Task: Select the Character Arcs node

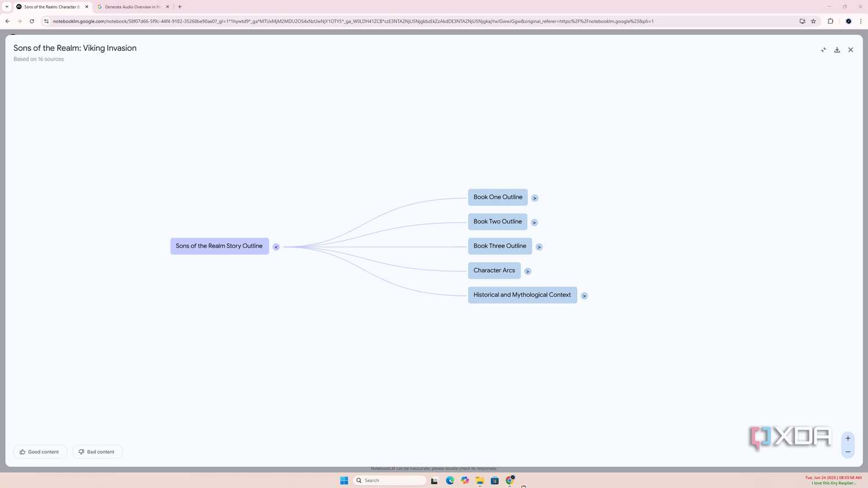Action: coord(494,270)
